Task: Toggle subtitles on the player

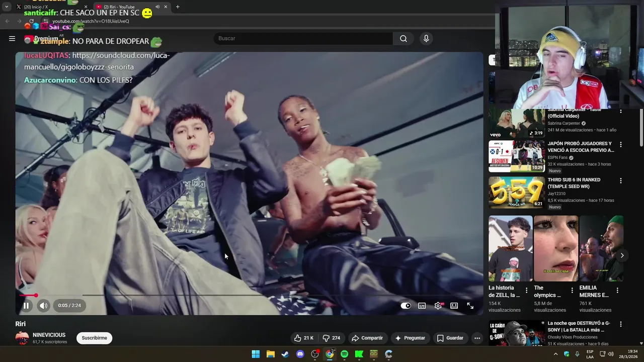Action: pyautogui.click(x=422, y=305)
